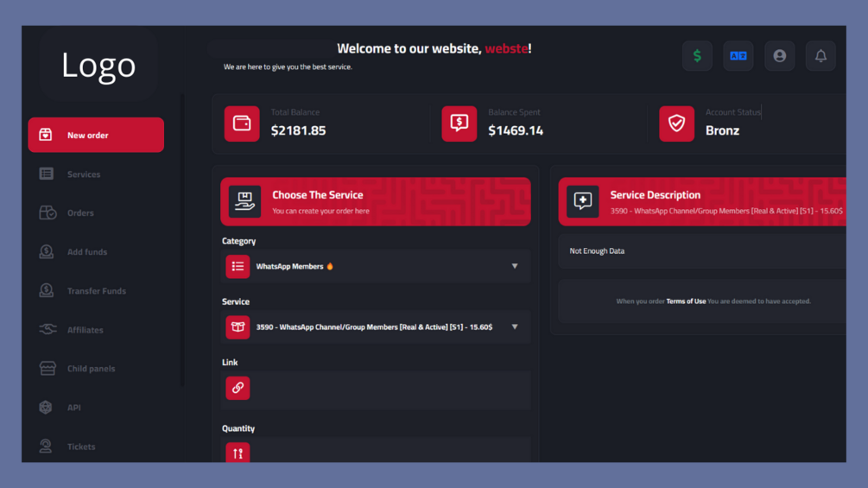
Task: Click the Terms of Use link
Action: click(686, 301)
